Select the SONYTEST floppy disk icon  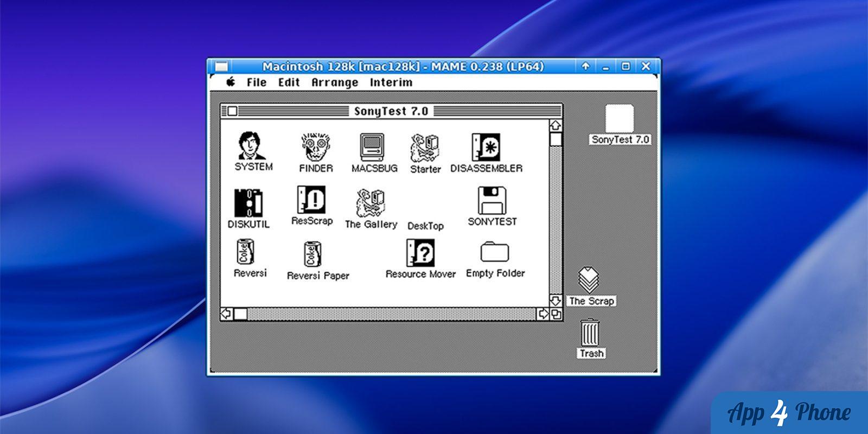point(492,200)
